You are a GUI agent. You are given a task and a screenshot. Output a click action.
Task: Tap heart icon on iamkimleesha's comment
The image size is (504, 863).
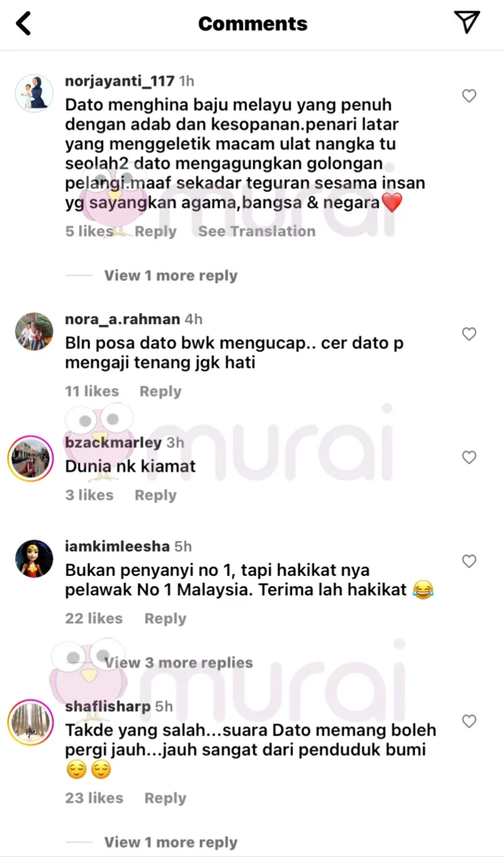pos(469,561)
